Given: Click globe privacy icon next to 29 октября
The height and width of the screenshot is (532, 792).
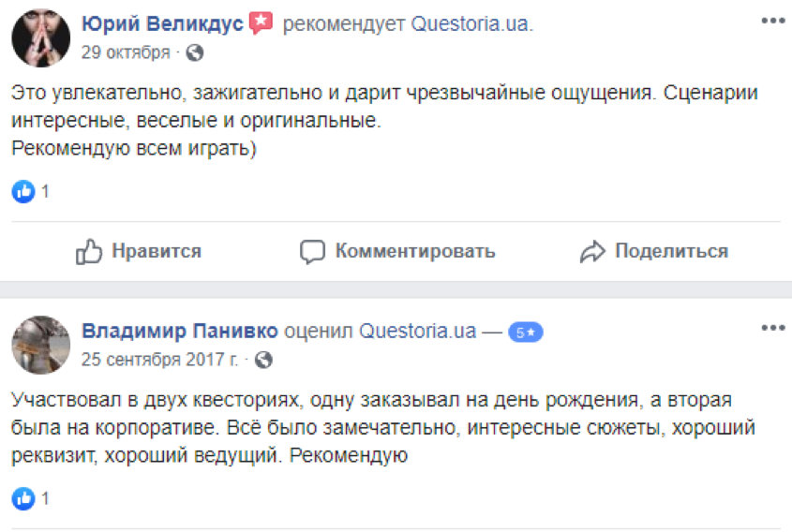Looking at the screenshot, I should click(195, 52).
